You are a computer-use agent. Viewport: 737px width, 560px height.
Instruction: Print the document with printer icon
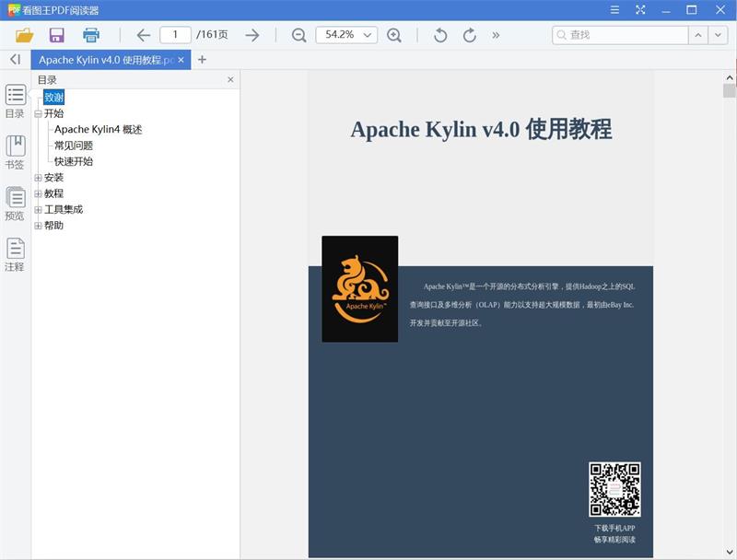point(90,35)
